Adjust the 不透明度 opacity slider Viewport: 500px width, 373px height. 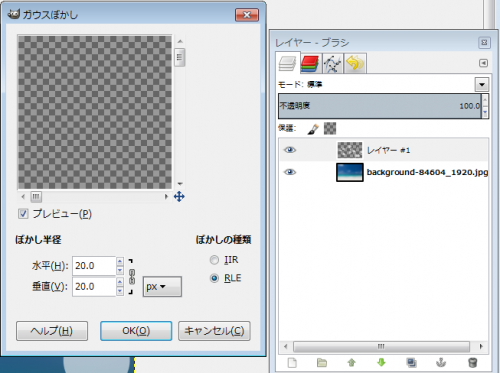tap(380, 106)
